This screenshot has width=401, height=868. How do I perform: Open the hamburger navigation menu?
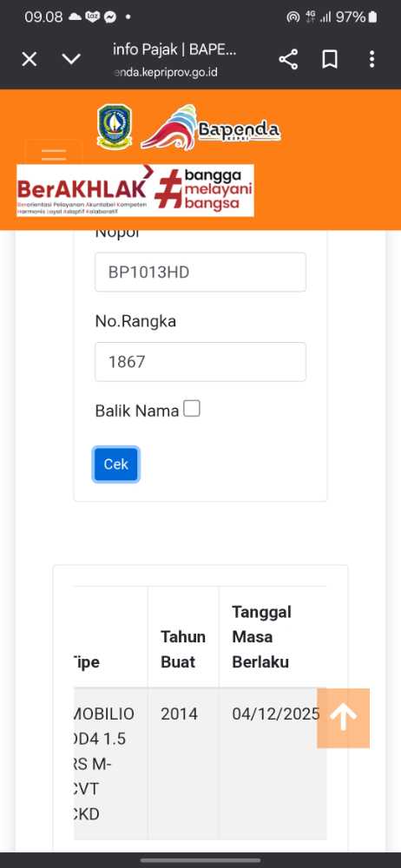54,152
